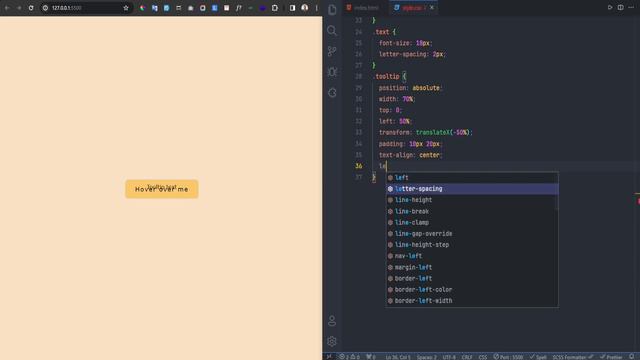The image size is (640, 360).
Task: Bookmark this page with the star icon
Action: [126, 8]
